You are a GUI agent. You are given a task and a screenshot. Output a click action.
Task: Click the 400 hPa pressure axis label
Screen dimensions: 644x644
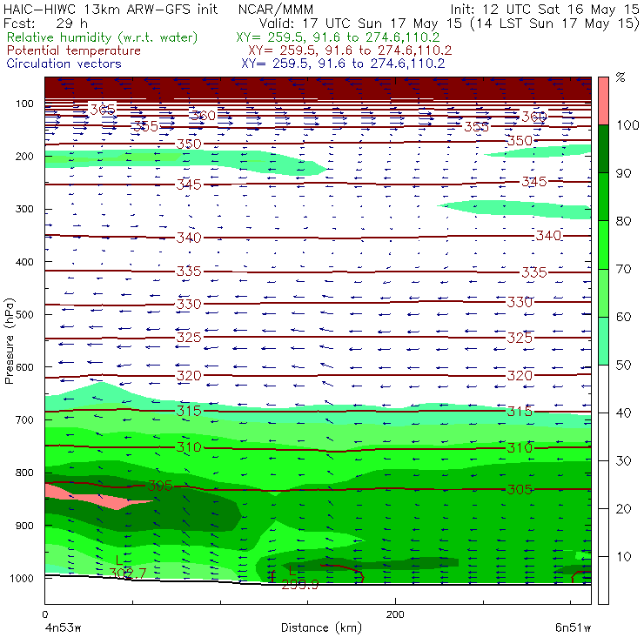click(x=24, y=262)
